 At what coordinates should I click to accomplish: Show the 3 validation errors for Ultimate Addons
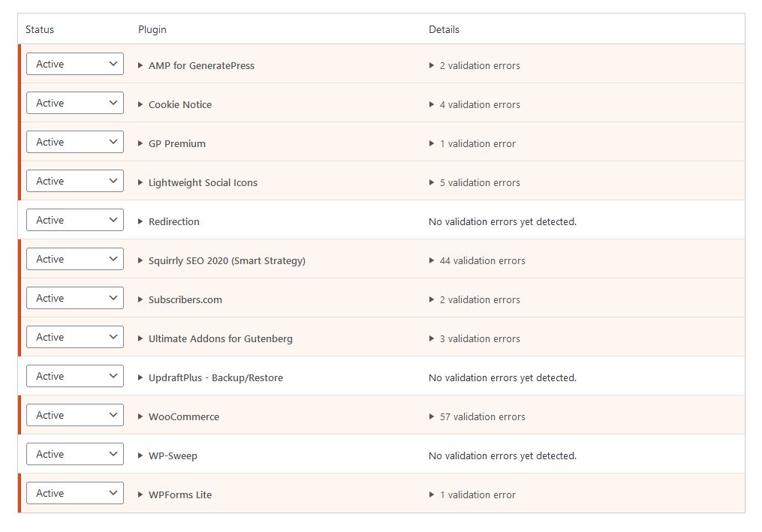pyautogui.click(x=474, y=338)
